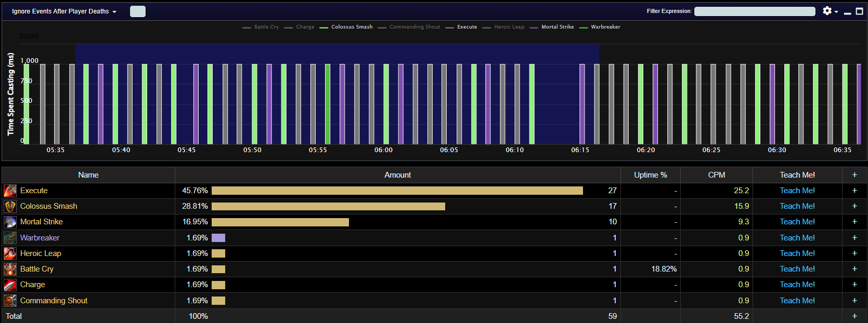Image resolution: width=868 pixels, height=323 pixels.
Task: Click the Charge ability icon
Action: [x=10, y=285]
